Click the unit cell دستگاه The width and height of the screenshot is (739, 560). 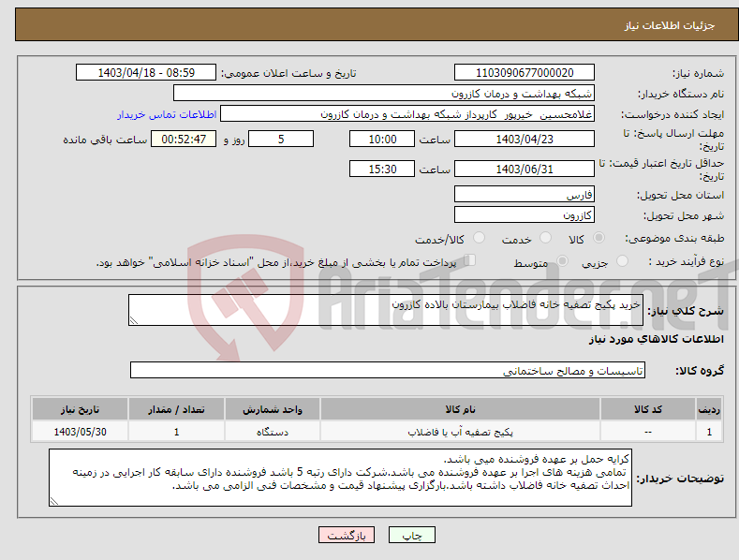pyautogui.click(x=273, y=432)
